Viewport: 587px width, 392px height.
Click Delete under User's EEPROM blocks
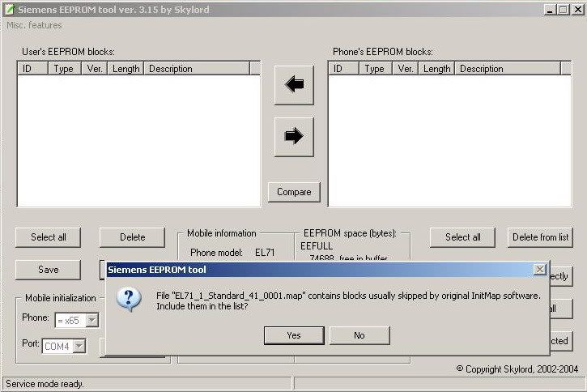(132, 237)
